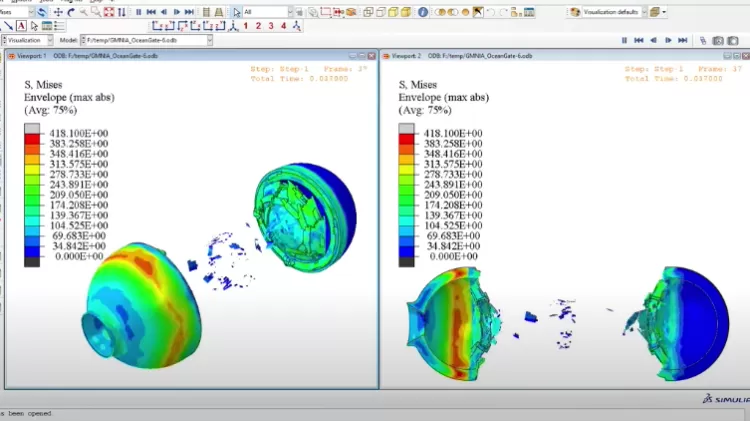Select the Pan View tool
This screenshot has width=750, height=421.
(58, 12)
